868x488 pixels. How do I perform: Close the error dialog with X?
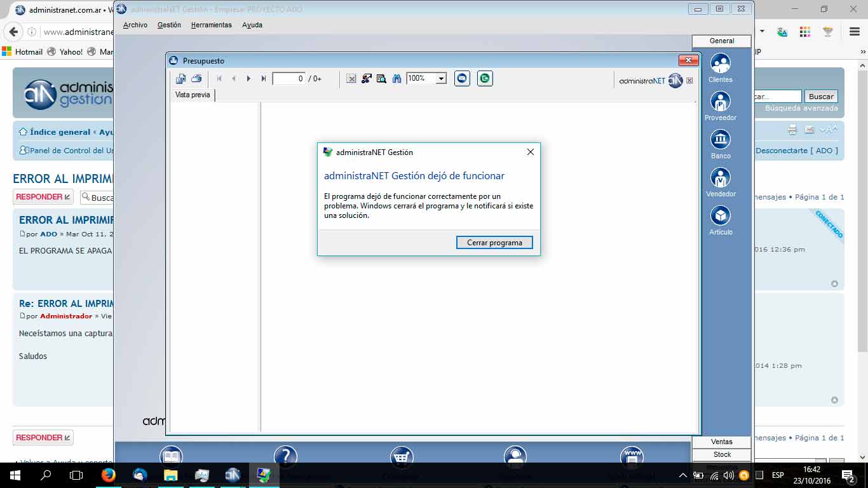(531, 152)
